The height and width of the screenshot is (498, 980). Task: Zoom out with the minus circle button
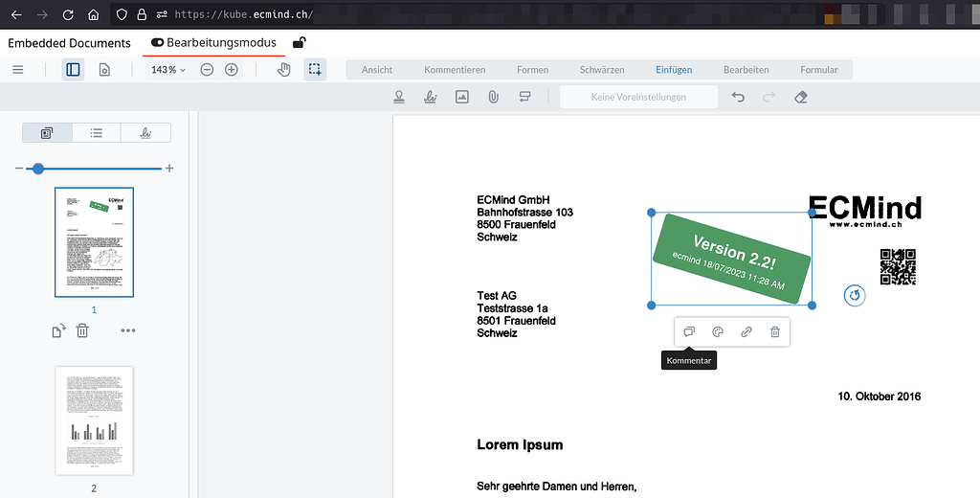click(x=207, y=70)
